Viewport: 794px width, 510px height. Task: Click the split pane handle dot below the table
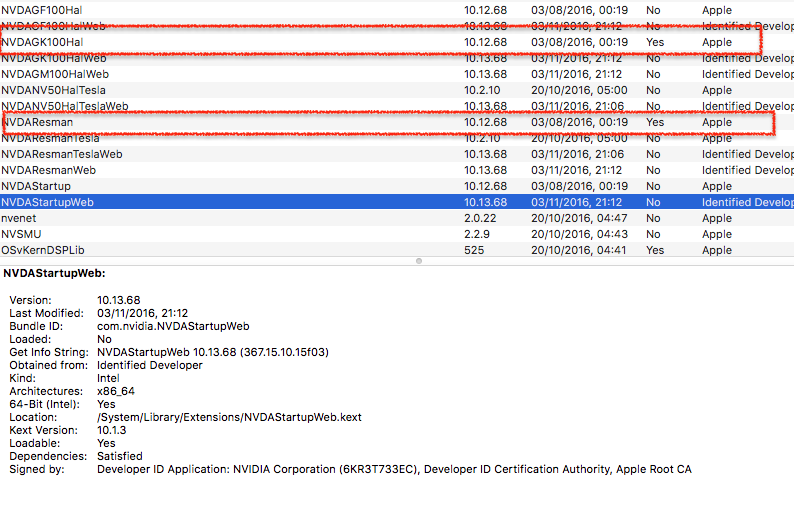(x=419, y=261)
